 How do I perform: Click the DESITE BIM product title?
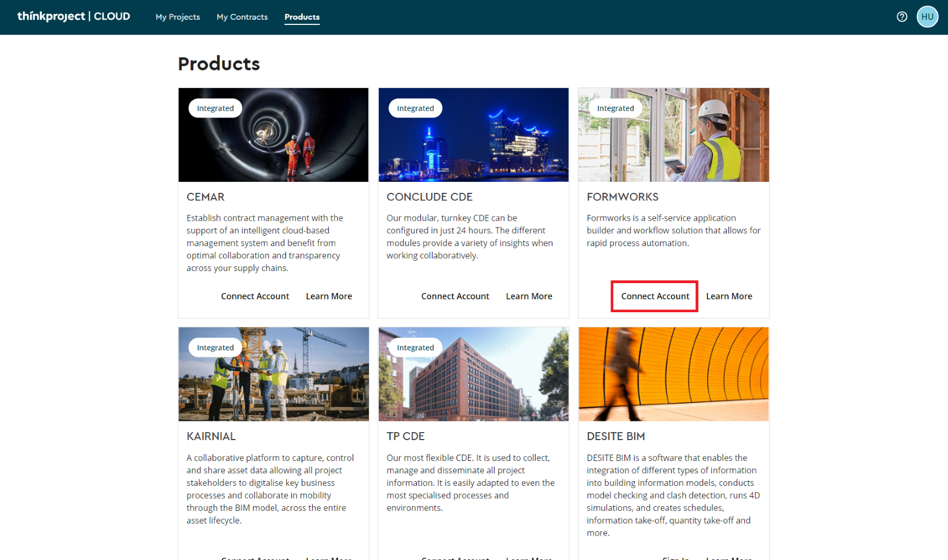[616, 436]
